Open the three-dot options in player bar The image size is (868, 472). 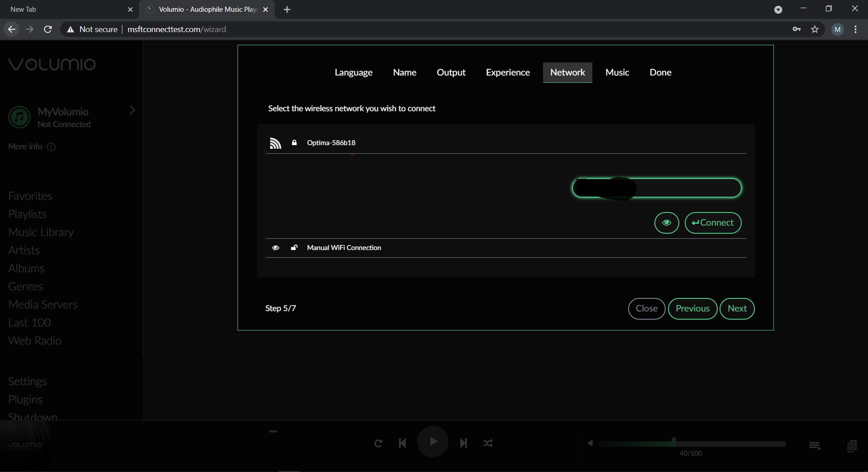tap(273, 431)
